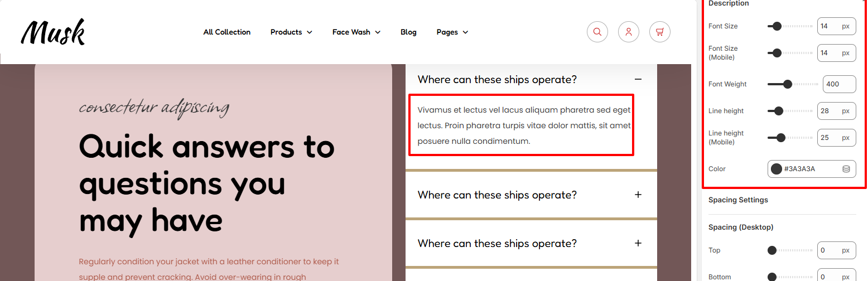This screenshot has width=868, height=281.
Task: Click the Line height (Mobile) value field
Action: (836, 138)
